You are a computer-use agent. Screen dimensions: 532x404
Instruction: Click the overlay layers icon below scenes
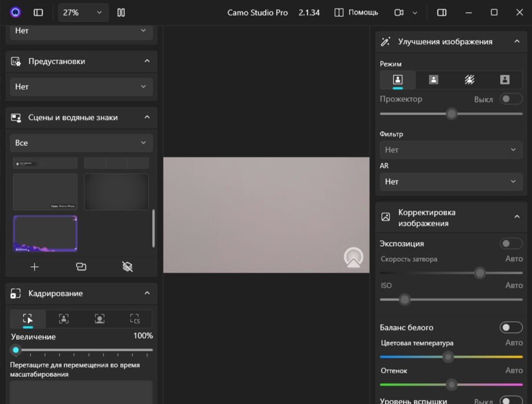click(81, 267)
